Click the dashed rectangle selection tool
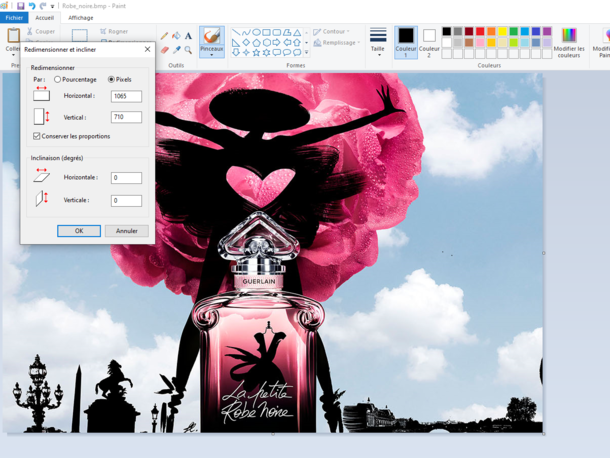The height and width of the screenshot is (458, 610). click(79, 35)
